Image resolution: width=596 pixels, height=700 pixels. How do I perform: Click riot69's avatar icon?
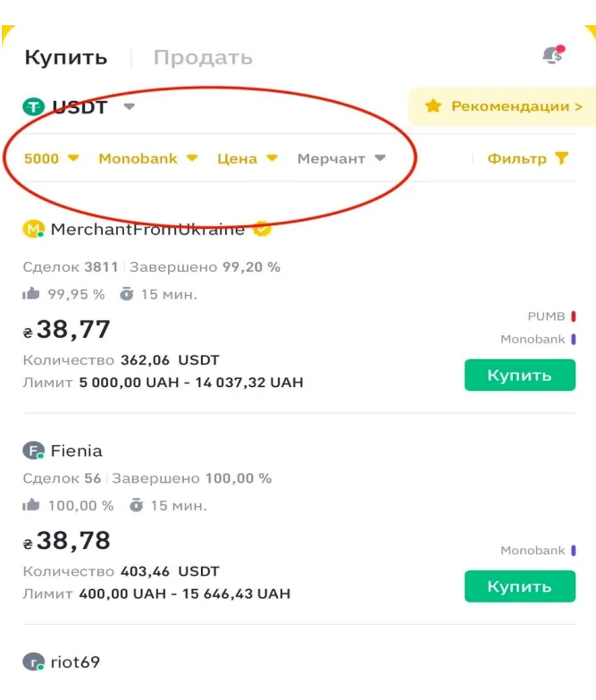tap(33, 662)
